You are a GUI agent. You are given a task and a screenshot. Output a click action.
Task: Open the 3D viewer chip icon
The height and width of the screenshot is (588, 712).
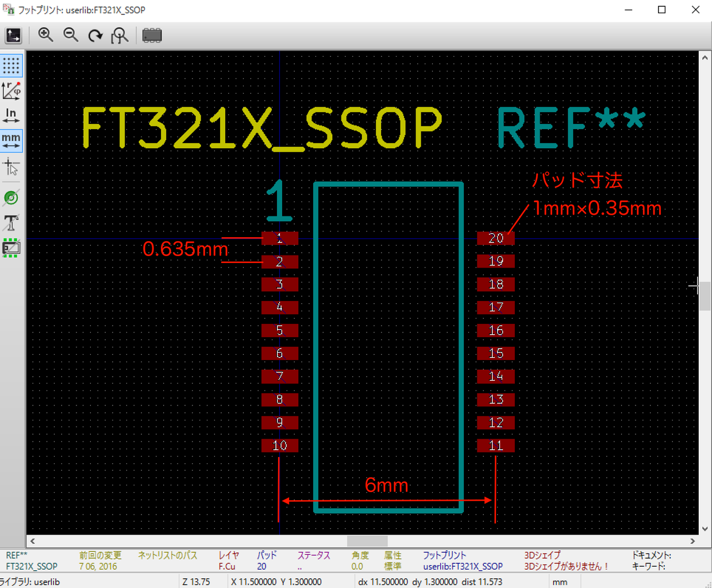[x=152, y=36]
